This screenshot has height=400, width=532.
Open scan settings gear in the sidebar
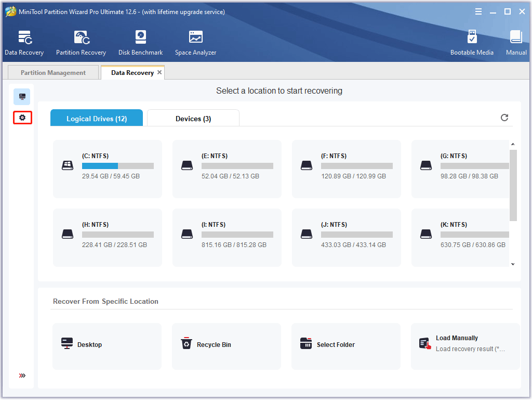[22, 118]
